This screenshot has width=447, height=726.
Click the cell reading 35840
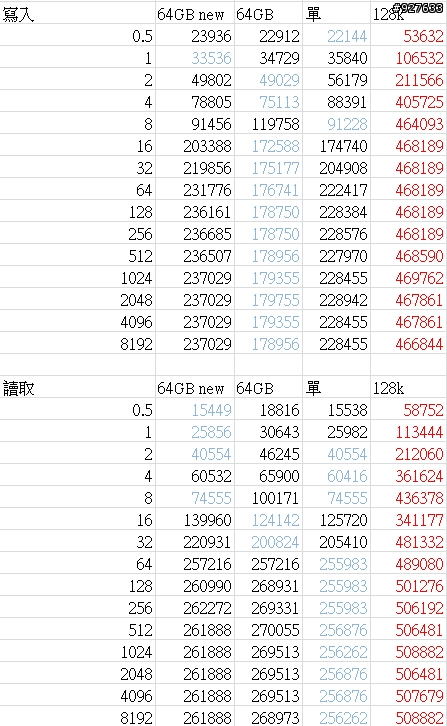click(336, 58)
